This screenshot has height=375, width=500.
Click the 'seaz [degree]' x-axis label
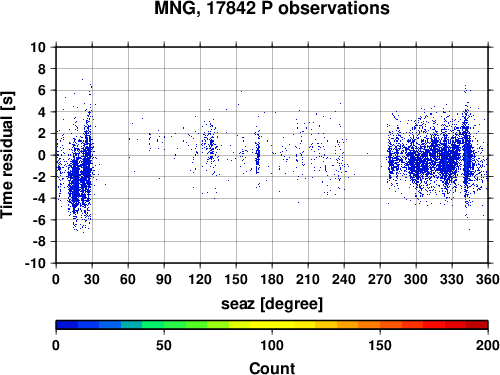272,304
